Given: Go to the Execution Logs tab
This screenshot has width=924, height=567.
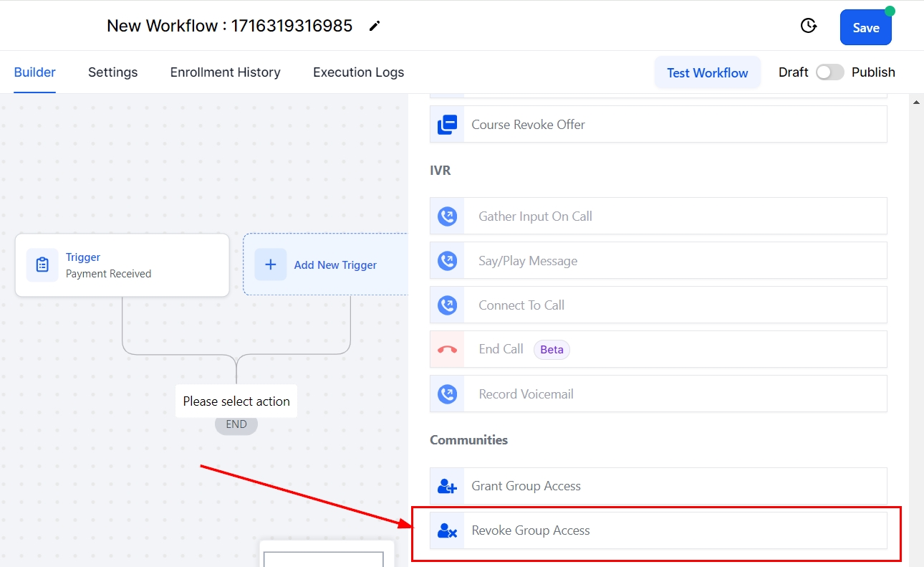Looking at the screenshot, I should (358, 72).
